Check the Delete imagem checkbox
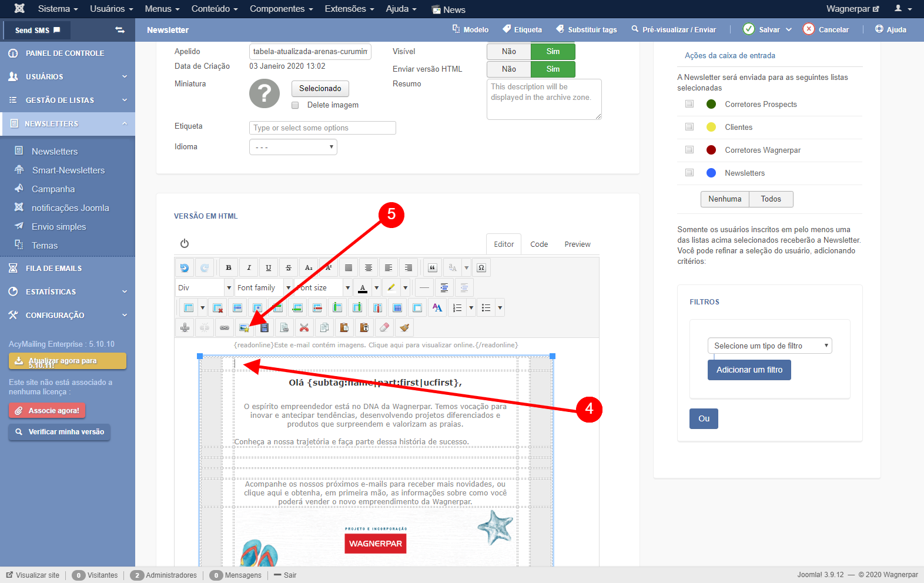This screenshot has height=583, width=924. pyautogui.click(x=295, y=105)
